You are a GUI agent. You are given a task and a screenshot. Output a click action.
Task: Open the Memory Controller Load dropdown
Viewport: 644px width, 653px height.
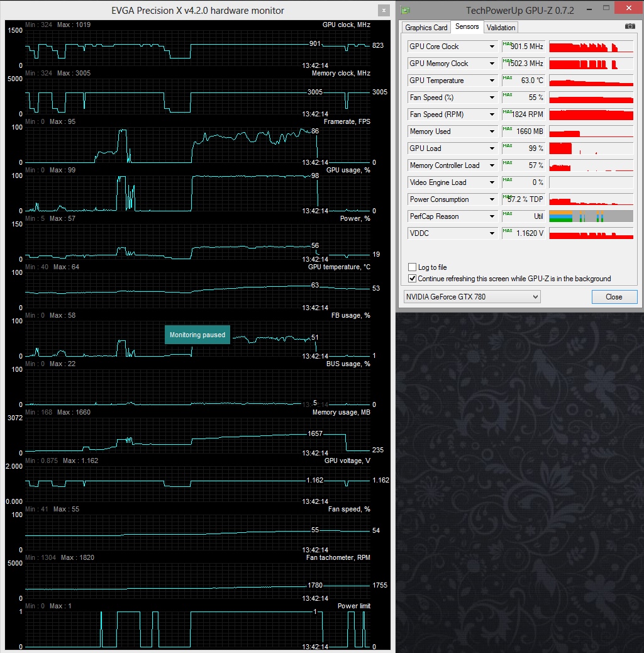click(492, 165)
